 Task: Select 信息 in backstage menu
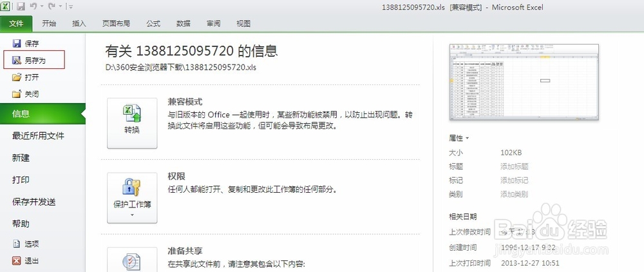coord(43,114)
